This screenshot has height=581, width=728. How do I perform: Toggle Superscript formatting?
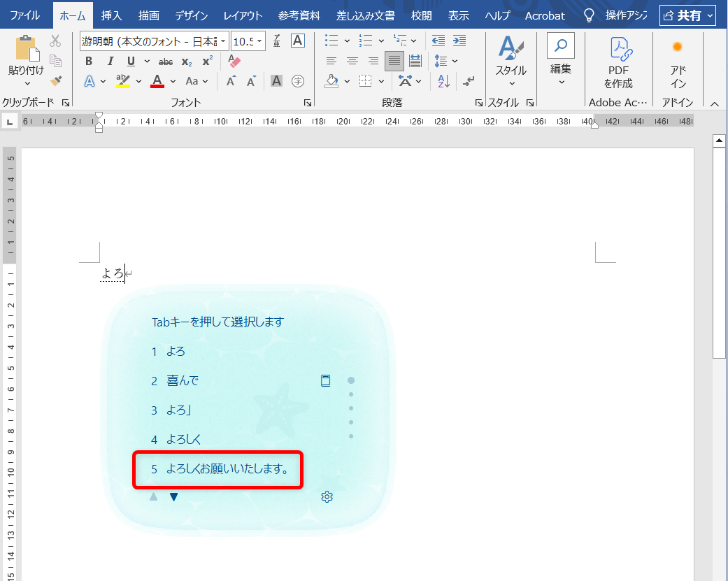tap(208, 61)
